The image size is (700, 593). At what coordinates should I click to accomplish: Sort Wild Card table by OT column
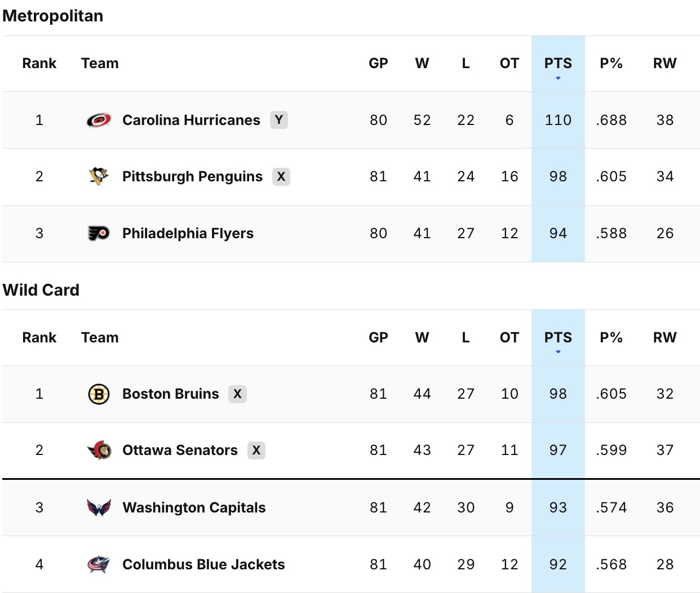(x=509, y=337)
